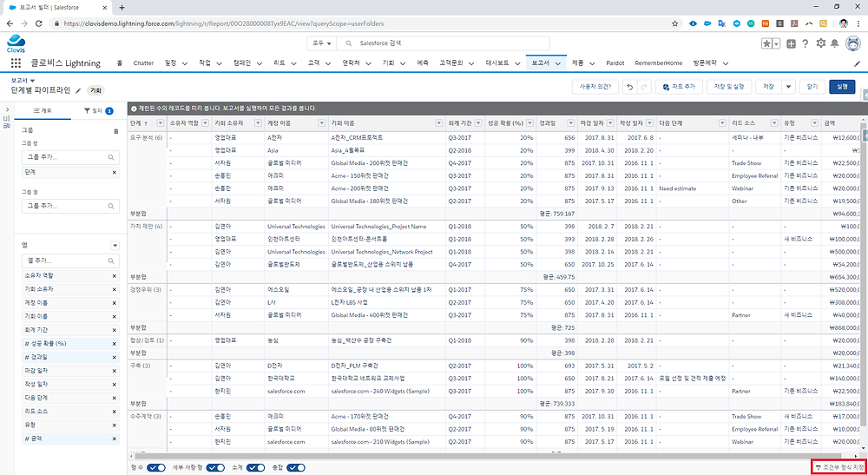Click the Salesforce 검색 field
The height and width of the screenshot is (475, 868).
pyautogui.click(x=444, y=43)
